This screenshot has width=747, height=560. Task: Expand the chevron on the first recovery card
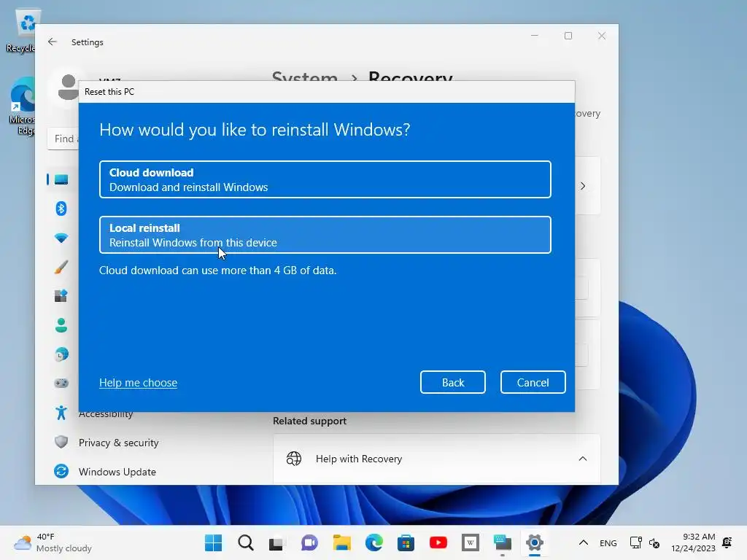(583, 186)
